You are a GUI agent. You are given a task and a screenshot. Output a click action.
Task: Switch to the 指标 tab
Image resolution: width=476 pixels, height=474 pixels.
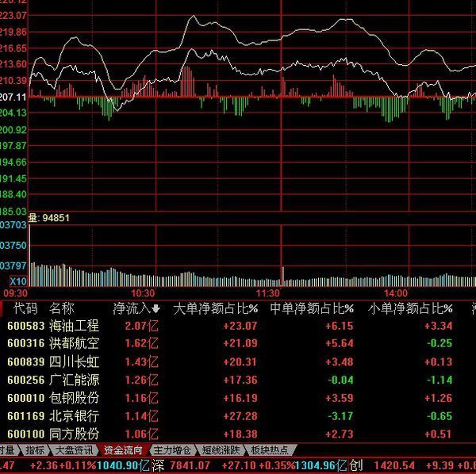(x=34, y=450)
